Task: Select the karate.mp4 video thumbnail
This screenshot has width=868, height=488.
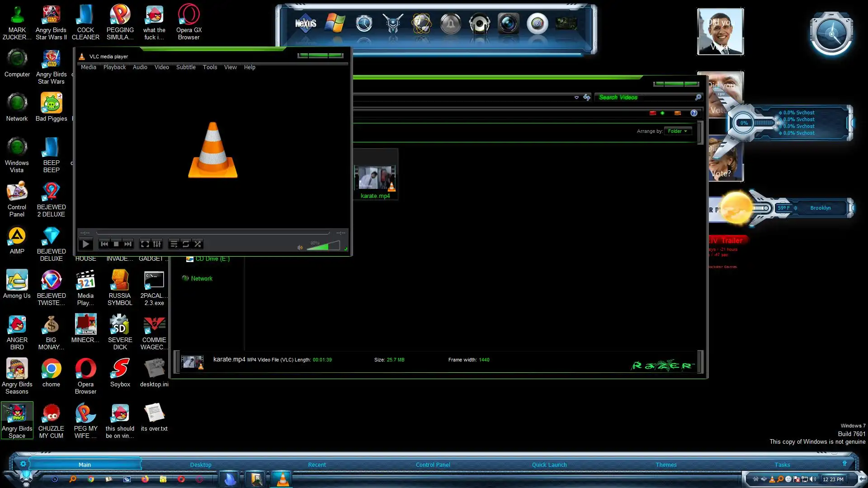Action: tap(375, 178)
